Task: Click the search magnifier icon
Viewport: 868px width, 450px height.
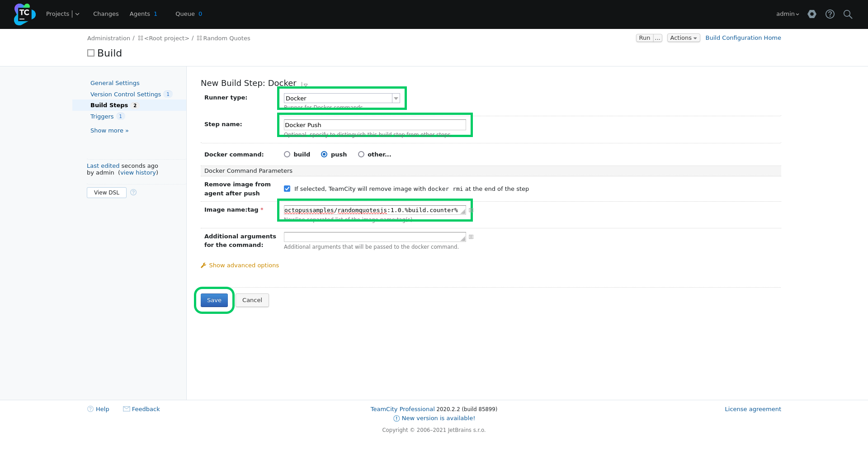Action: tap(848, 14)
